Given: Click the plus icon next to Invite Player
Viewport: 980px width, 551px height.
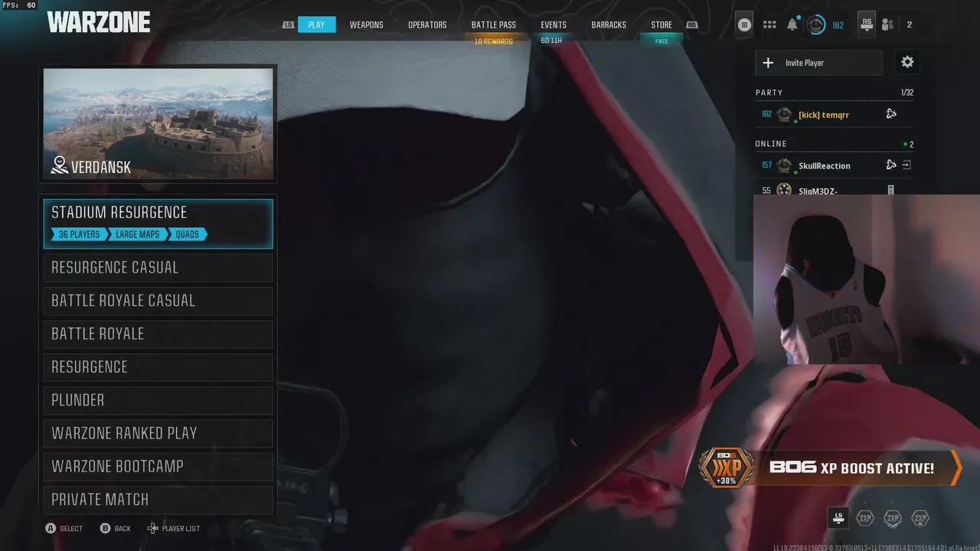Looking at the screenshot, I should (769, 63).
